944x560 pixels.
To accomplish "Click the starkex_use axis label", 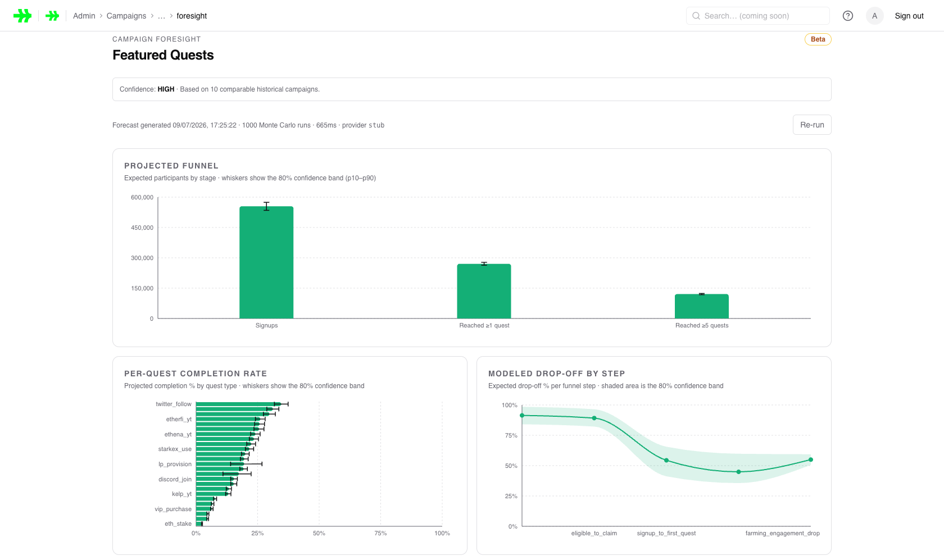I will coord(175,449).
